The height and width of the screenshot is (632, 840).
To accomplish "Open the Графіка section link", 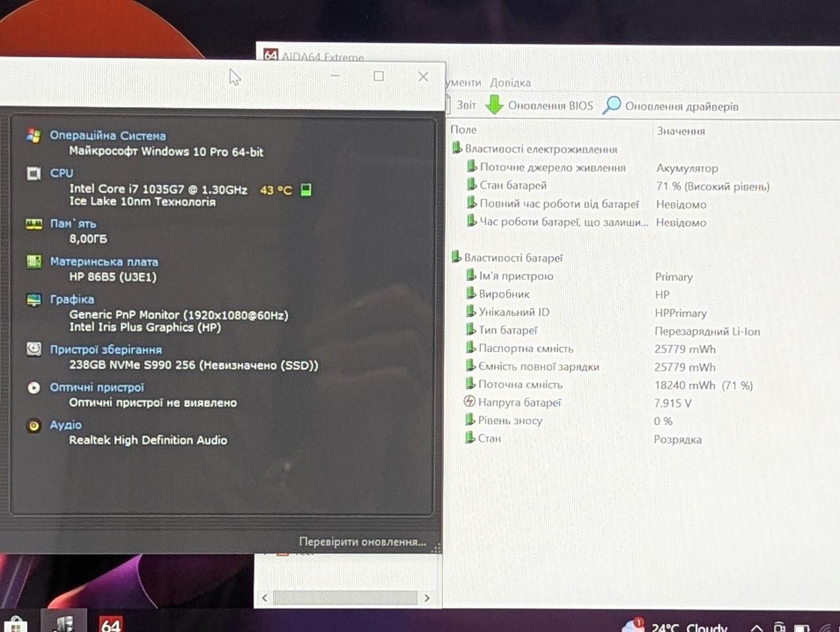I will point(72,299).
